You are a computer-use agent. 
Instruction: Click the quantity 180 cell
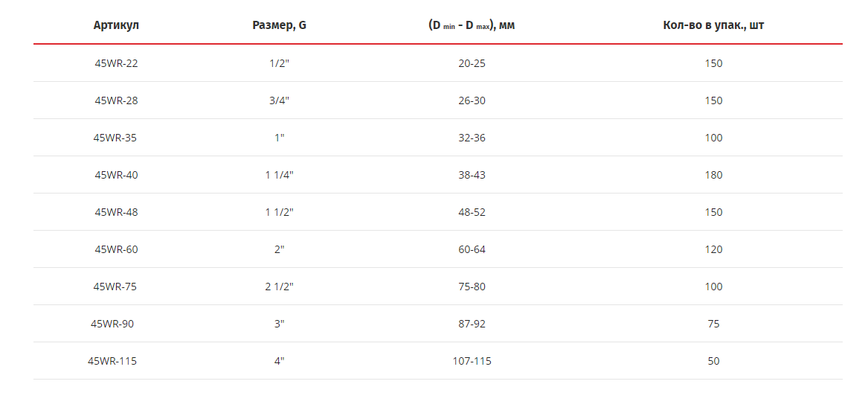[713, 175]
